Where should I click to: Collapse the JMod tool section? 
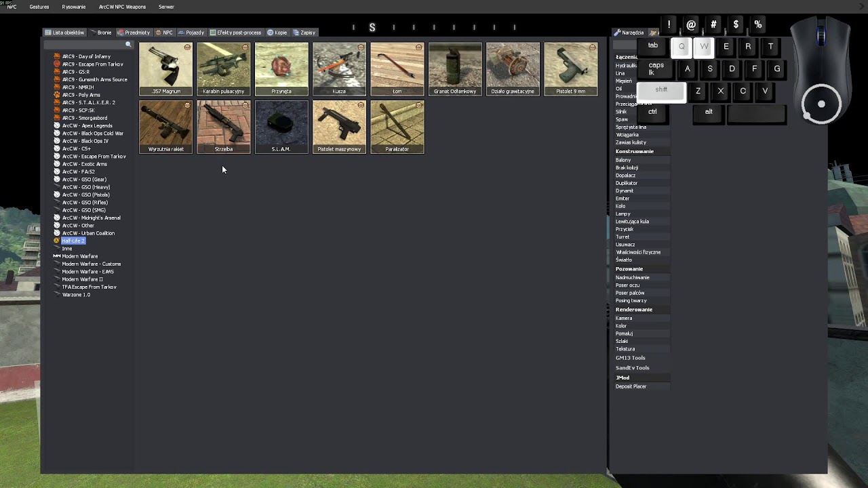coord(641,378)
